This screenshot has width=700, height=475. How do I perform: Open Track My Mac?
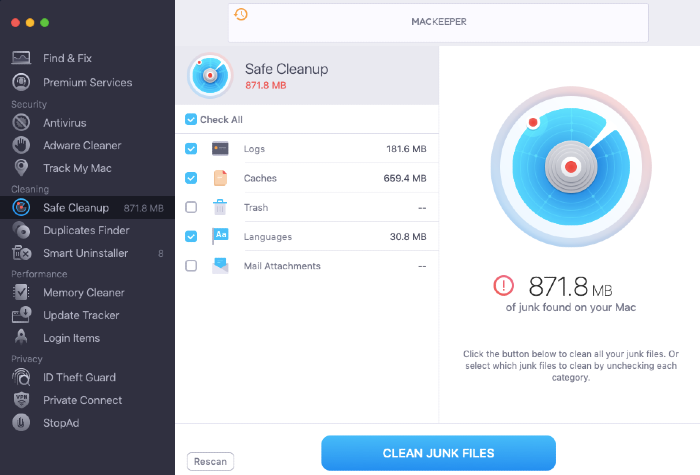click(x=77, y=168)
